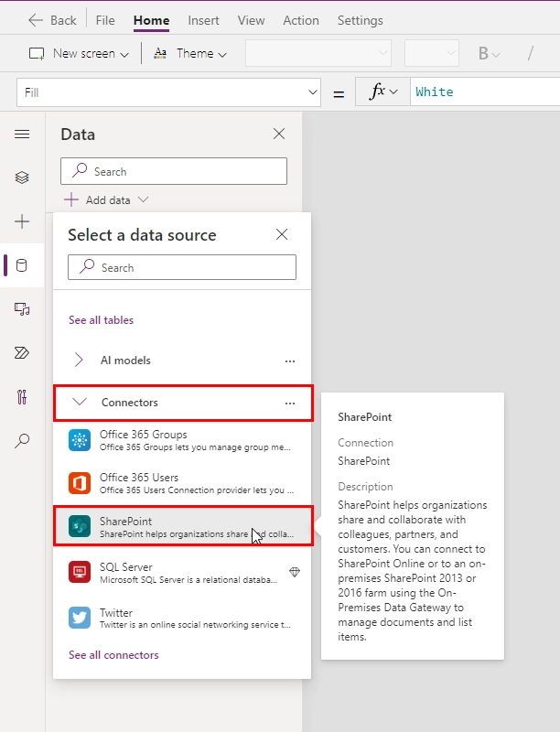Open AI models more options ellipsis
This screenshot has height=732, width=560.
pos(290,361)
